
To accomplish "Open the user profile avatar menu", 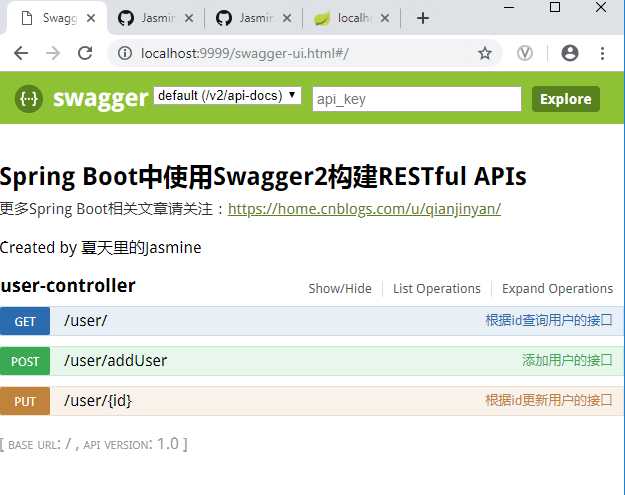I will pos(570,53).
